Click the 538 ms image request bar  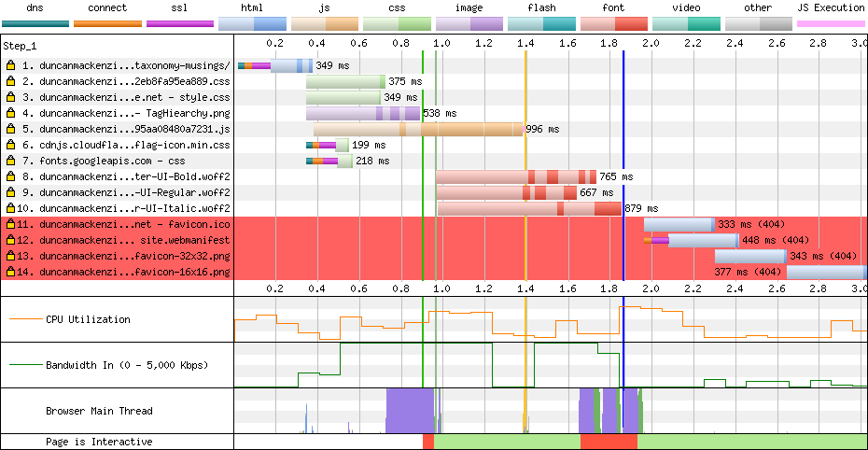[362, 113]
